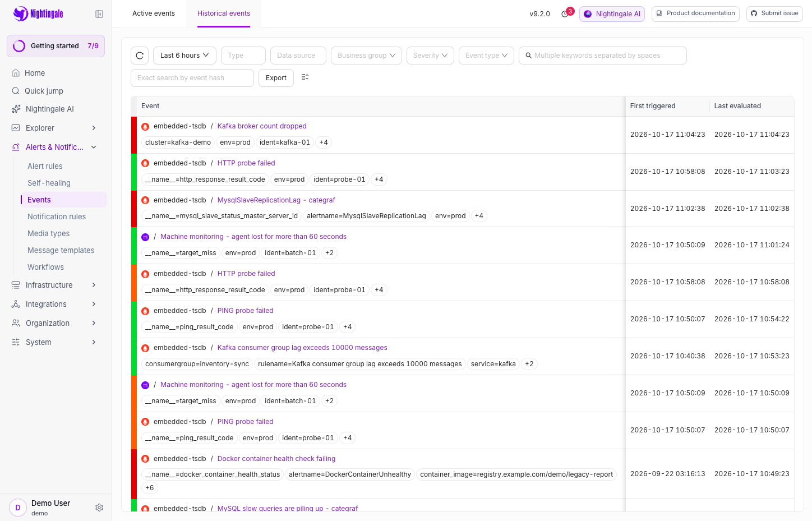Expand the Infrastructure menu chevron
This screenshot has width=812, height=521.
pyautogui.click(x=94, y=285)
